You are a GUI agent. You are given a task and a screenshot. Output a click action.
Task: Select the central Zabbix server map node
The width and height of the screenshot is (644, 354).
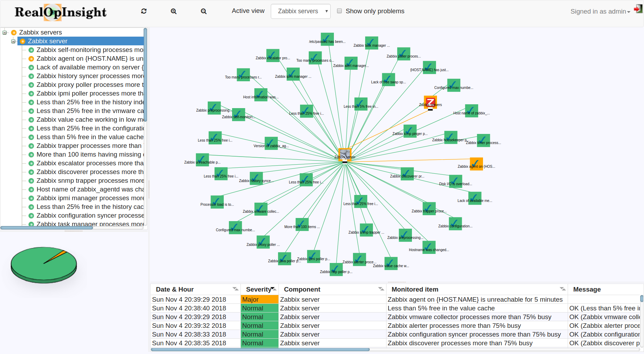point(345,154)
